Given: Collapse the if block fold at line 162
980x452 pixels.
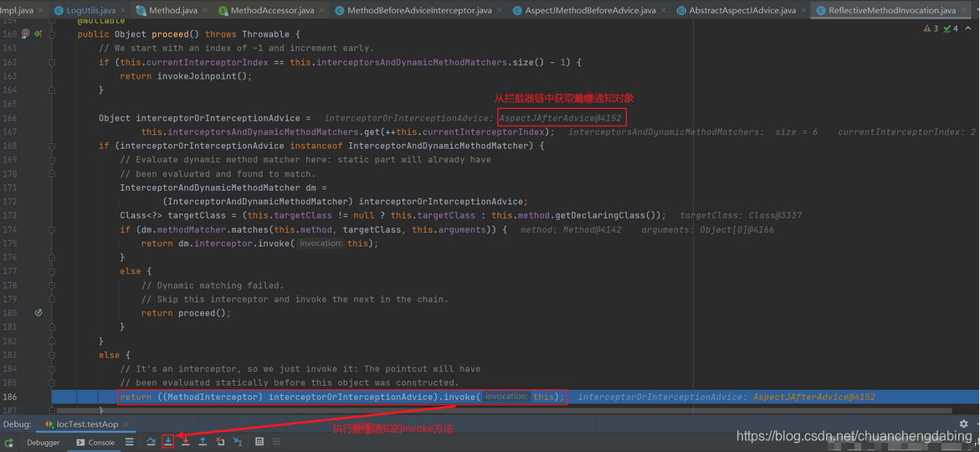Looking at the screenshot, I should tap(53, 63).
